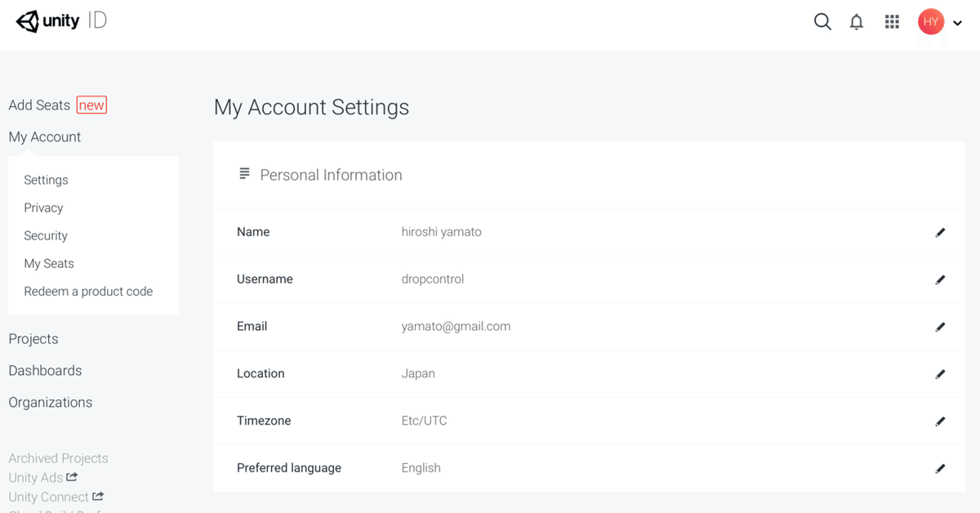Go to Privacy settings
This screenshot has height=513, width=980.
point(43,207)
